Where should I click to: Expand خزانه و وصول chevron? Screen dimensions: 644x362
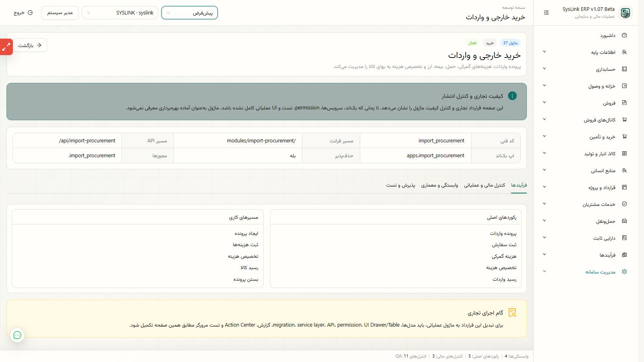coord(544,86)
